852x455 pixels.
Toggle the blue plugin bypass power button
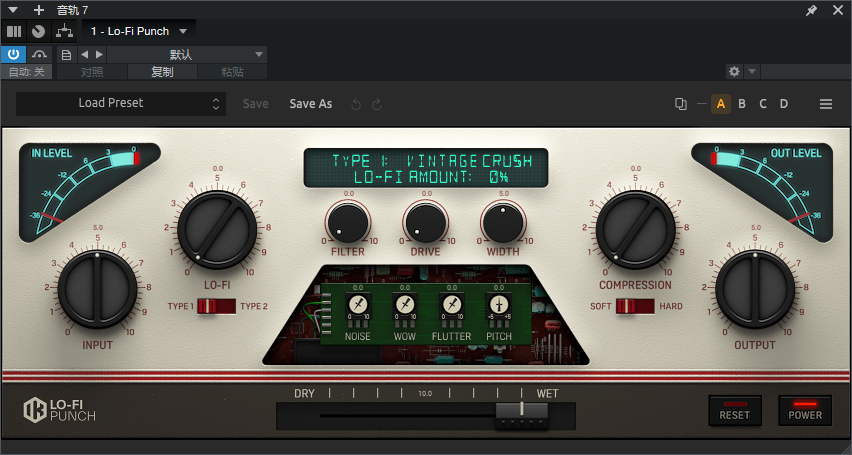14,54
